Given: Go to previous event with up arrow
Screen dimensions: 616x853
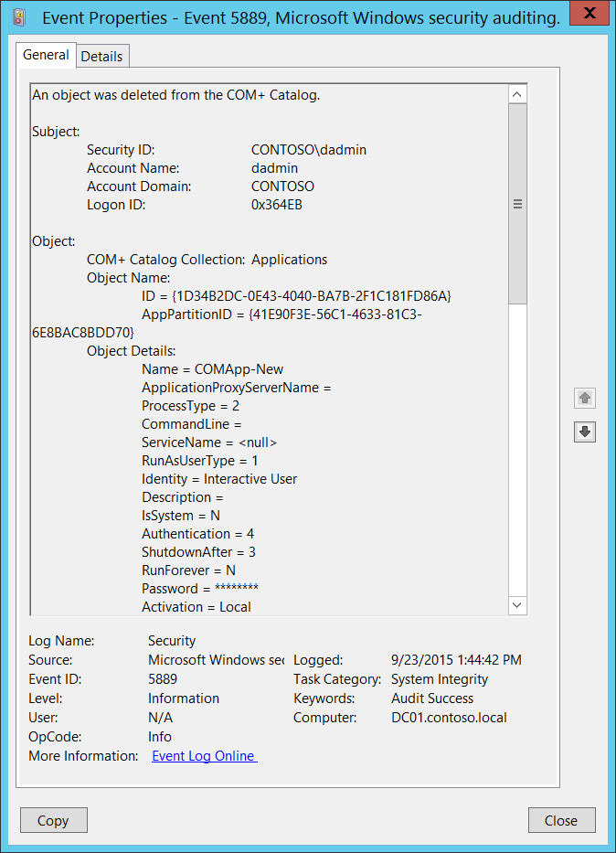Looking at the screenshot, I should [585, 398].
